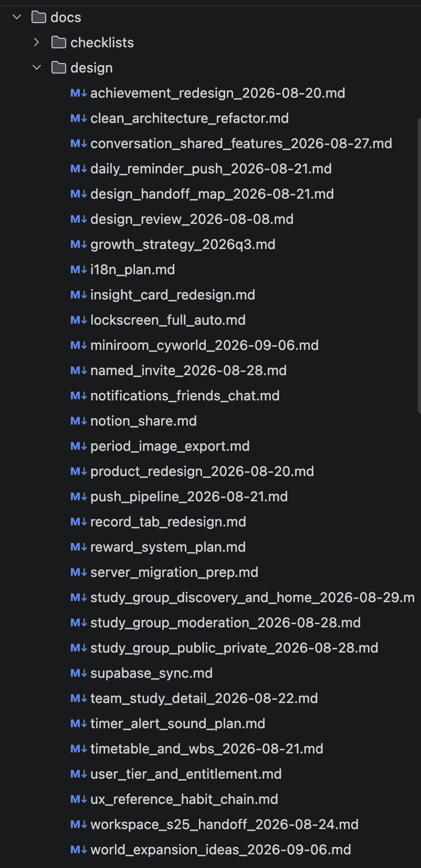
Task: Click markdown icon of supabase_sync.md
Action: 79,673
